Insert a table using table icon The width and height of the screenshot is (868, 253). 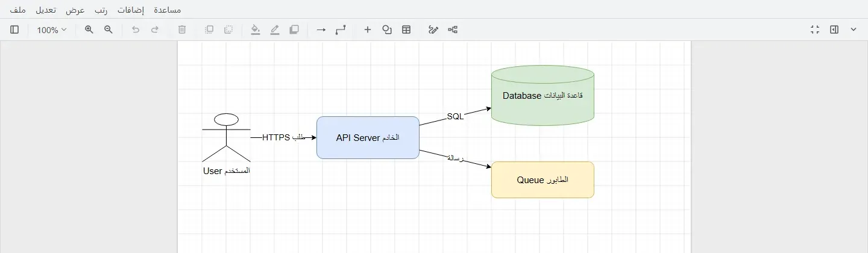coord(406,30)
